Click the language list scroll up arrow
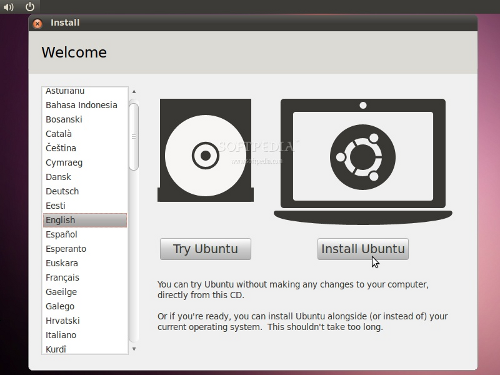500x375 pixels. pos(134,92)
